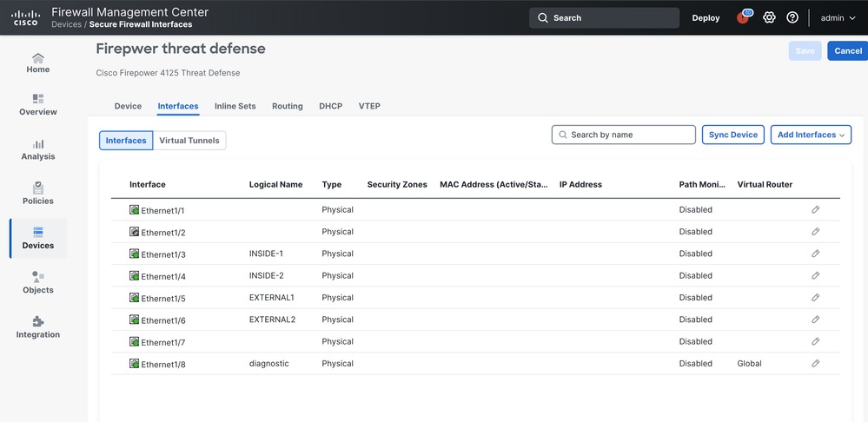Open the DHCP tab
The width and height of the screenshot is (868, 422).
coord(331,106)
